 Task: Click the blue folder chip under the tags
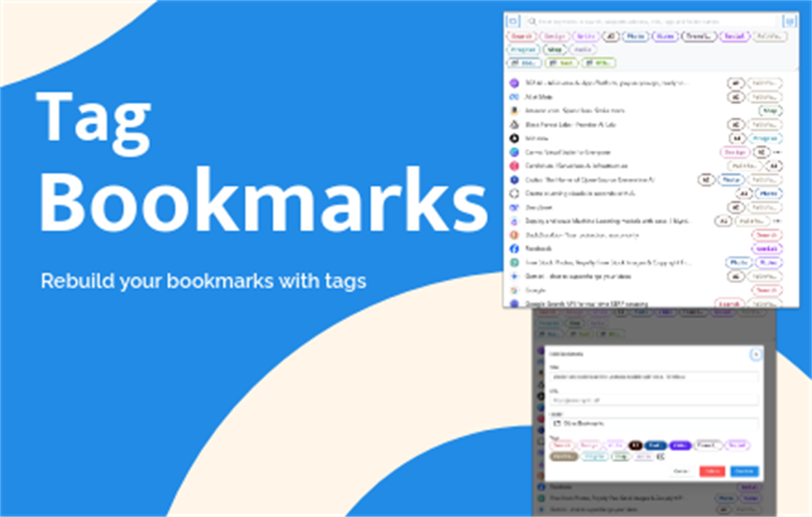[524, 63]
